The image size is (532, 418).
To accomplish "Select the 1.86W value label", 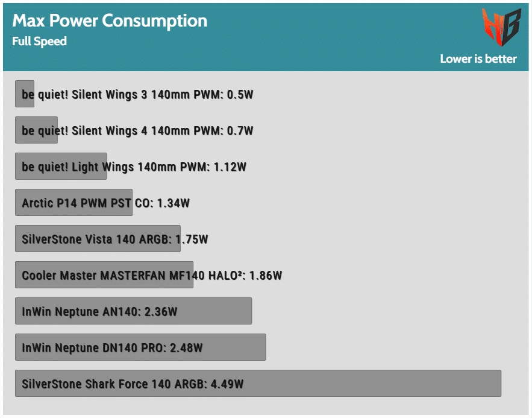I will (266, 276).
